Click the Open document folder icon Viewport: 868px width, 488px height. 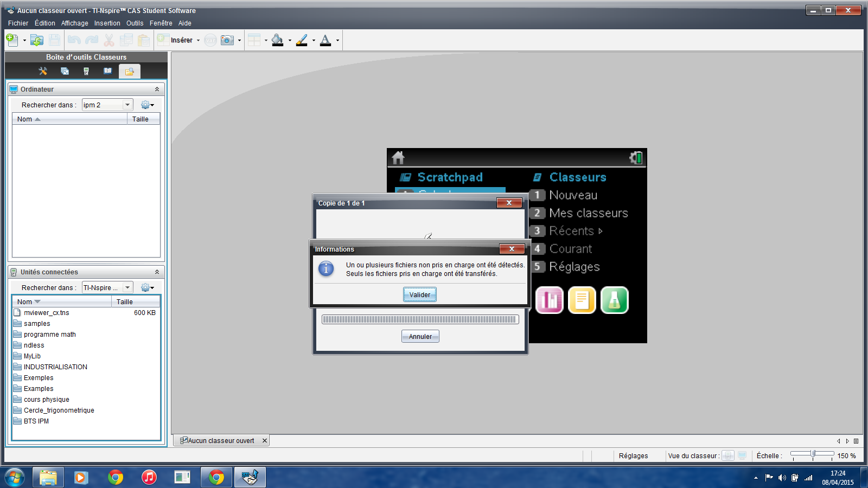click(37, 40)
